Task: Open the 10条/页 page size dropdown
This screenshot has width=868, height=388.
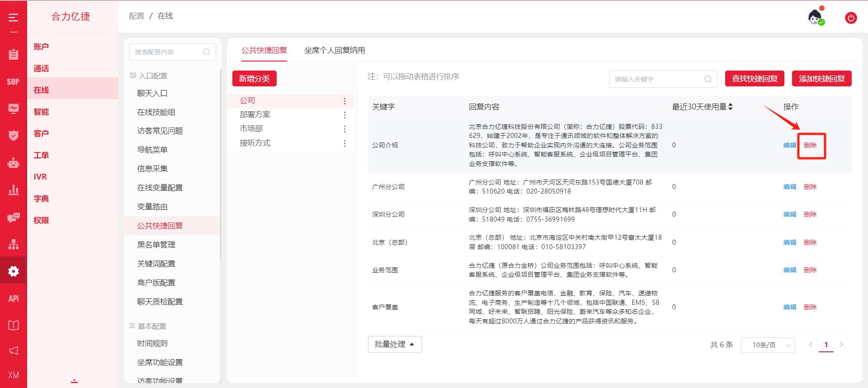Action: [768, 345]
